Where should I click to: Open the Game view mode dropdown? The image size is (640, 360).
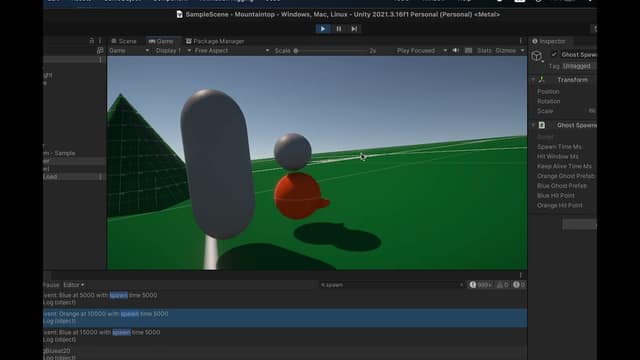(129, 51)
